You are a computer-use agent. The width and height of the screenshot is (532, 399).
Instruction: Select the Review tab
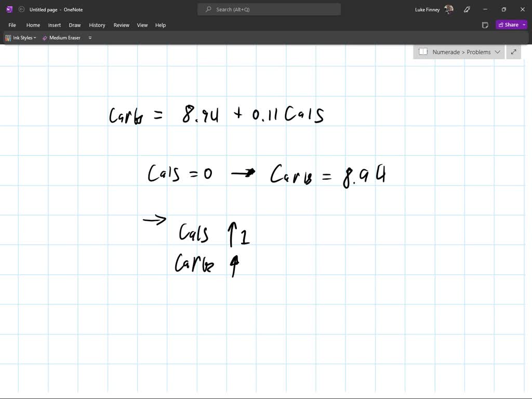(122, 25)
